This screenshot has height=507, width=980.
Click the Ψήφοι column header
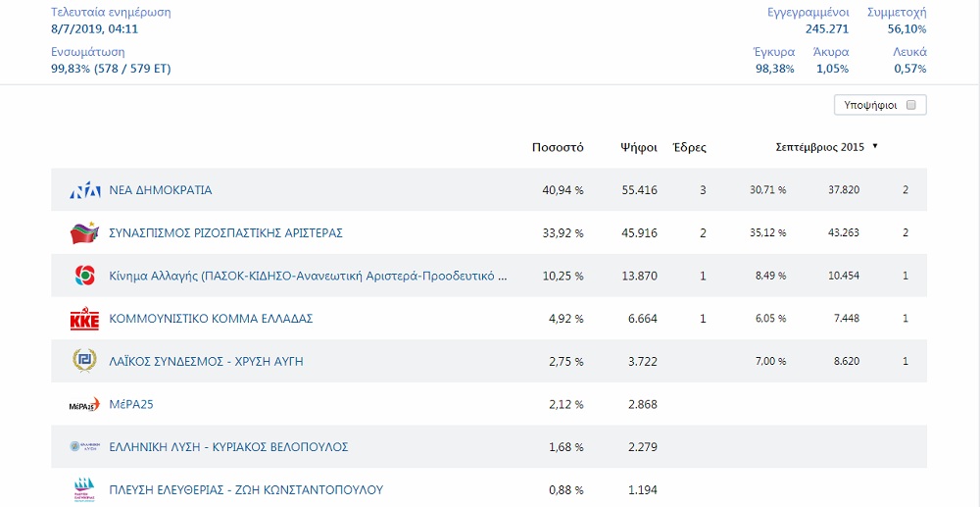point(639,147)
